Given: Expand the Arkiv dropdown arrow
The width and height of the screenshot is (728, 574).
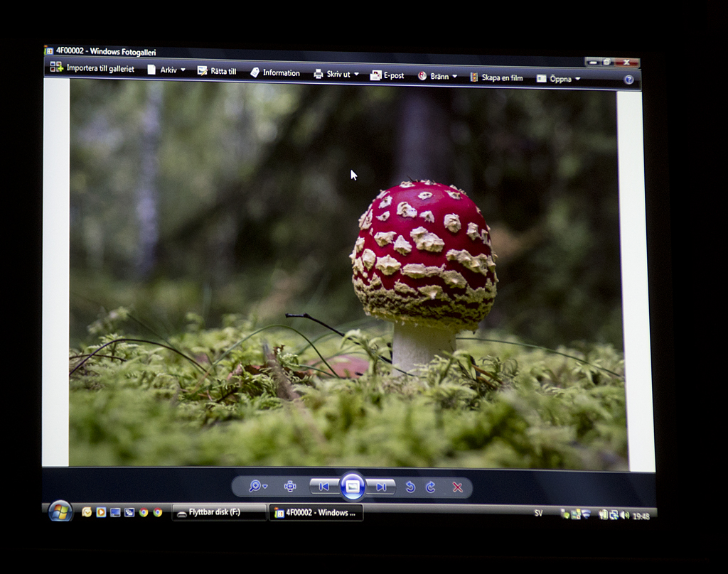Looking at the screenshot, I should tap(183, 70).
